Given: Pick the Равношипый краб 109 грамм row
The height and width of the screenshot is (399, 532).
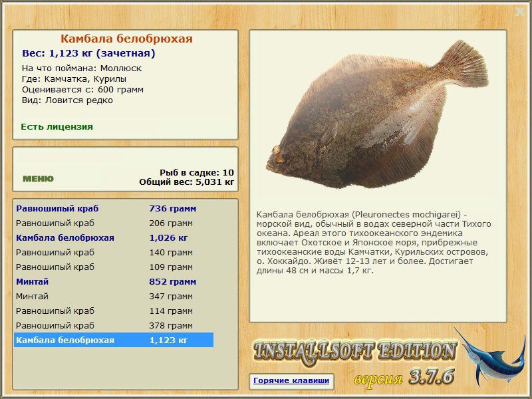Looking at the screenshot, I should click(113, 267).
